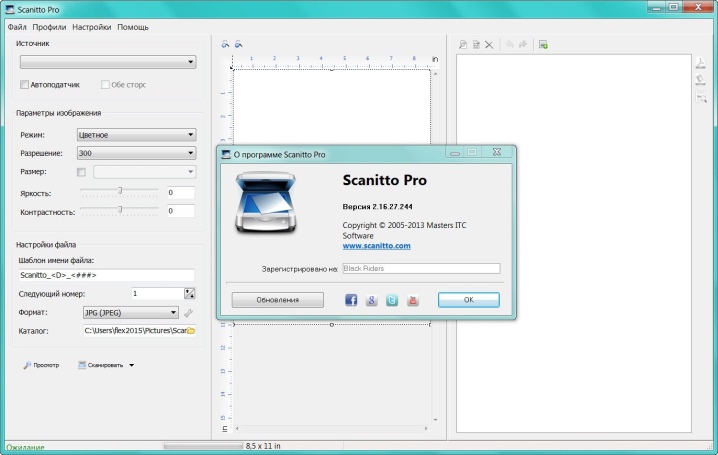Click the Обновления button
Image resolution: width=718 pixels, height=455 pixels.
tap(277, 300)
